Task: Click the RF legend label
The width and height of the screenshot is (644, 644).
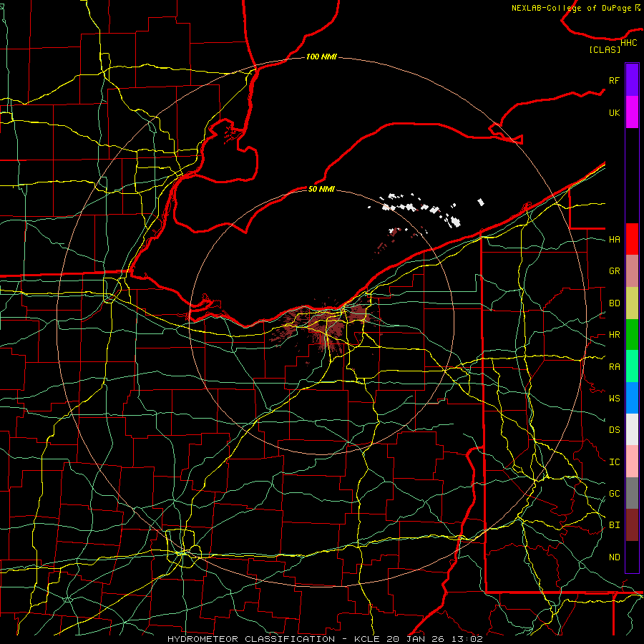Action: click(x=614, y=80)
